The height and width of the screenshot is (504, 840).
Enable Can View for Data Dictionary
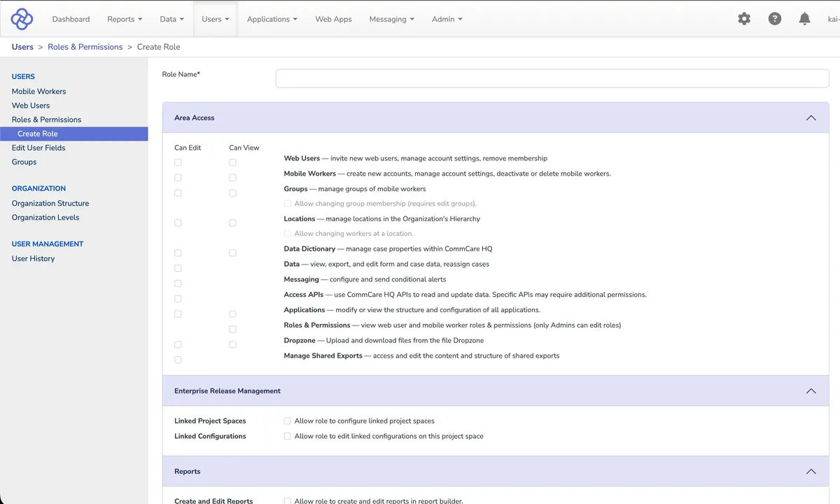(232, 253)
